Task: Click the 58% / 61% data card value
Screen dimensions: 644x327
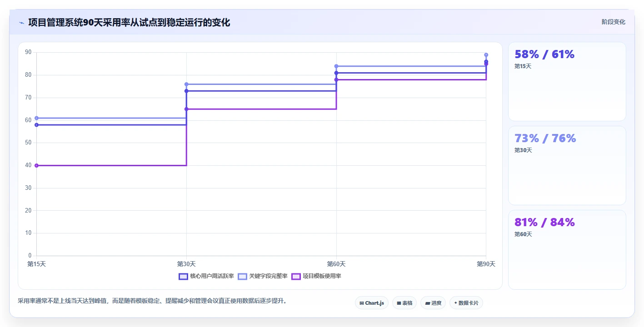Action: [x=544, y=54]
